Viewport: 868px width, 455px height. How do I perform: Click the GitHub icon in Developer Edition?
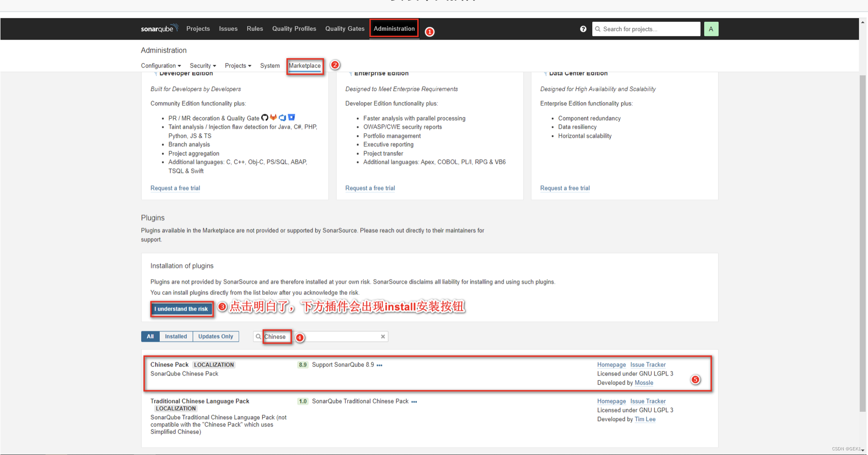(x=264, y=117)
